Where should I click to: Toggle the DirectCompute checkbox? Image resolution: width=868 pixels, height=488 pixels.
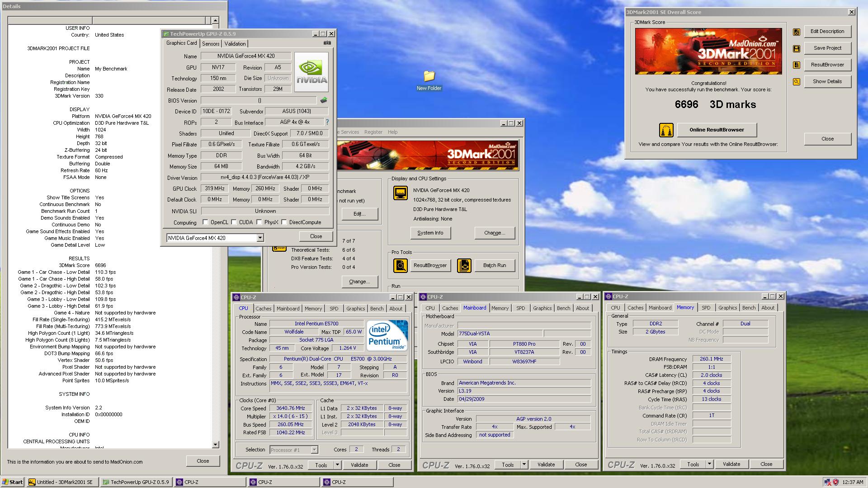click(284, 222)
